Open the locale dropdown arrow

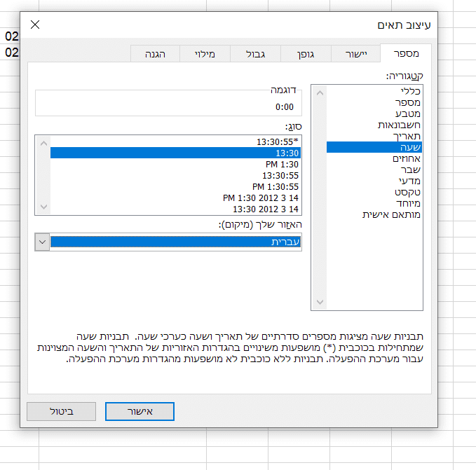[x=43, y=242]
